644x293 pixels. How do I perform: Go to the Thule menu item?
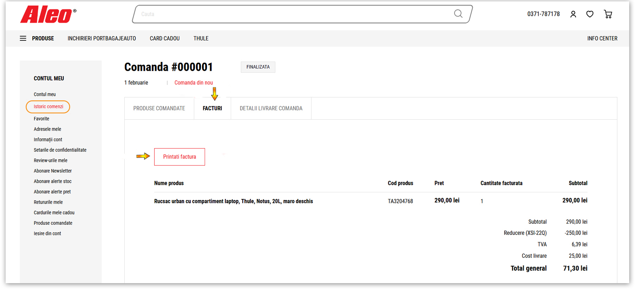[x=201, y=38]
